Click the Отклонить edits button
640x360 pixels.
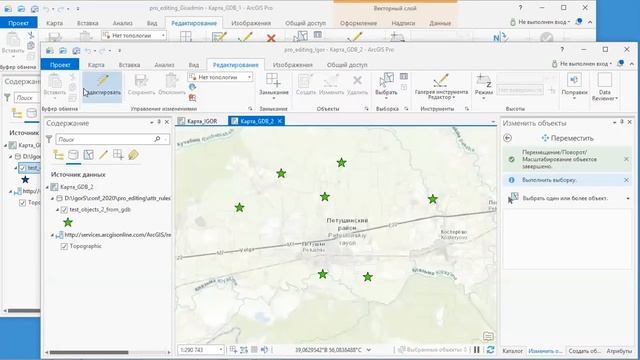point(172,85)
